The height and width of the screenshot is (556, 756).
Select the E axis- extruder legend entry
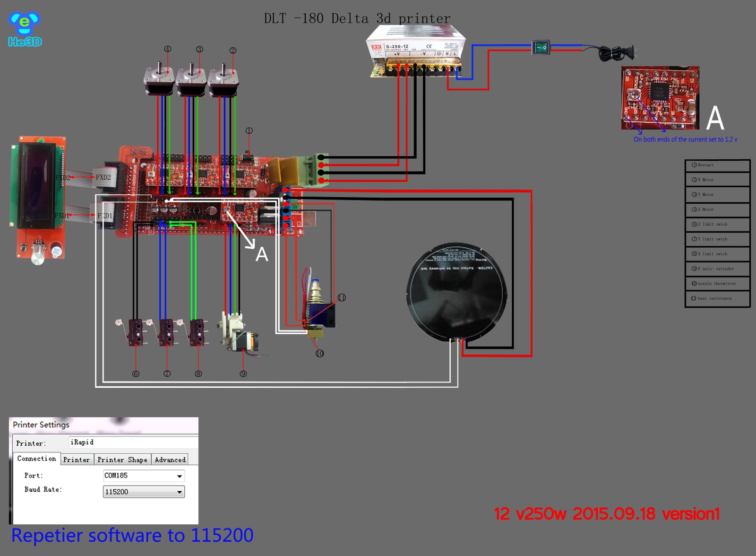pyautogui.click(x=718, y=269)
